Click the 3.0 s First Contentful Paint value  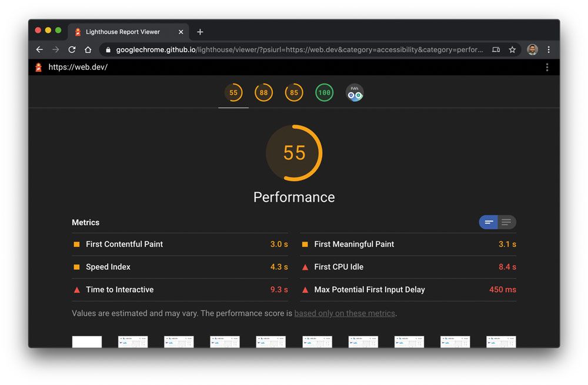[x=279, y=244]
